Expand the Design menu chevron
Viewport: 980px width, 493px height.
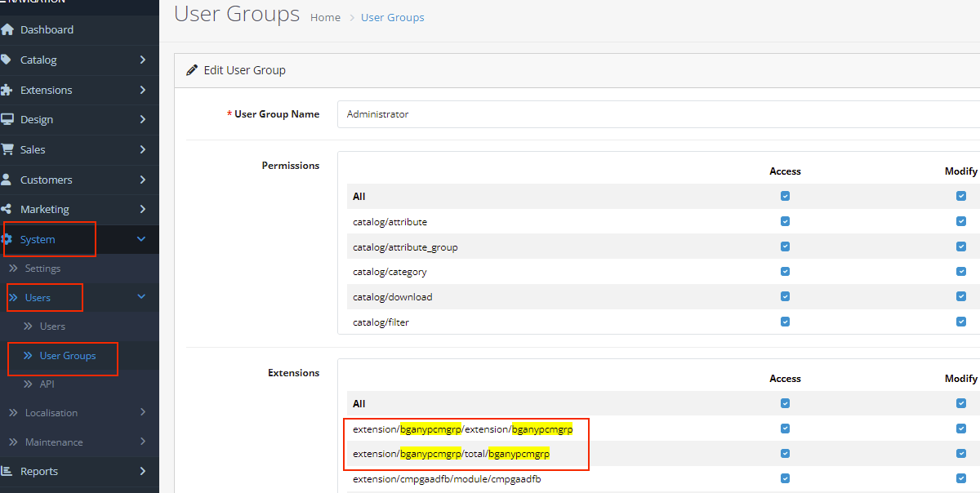point(142,119)
